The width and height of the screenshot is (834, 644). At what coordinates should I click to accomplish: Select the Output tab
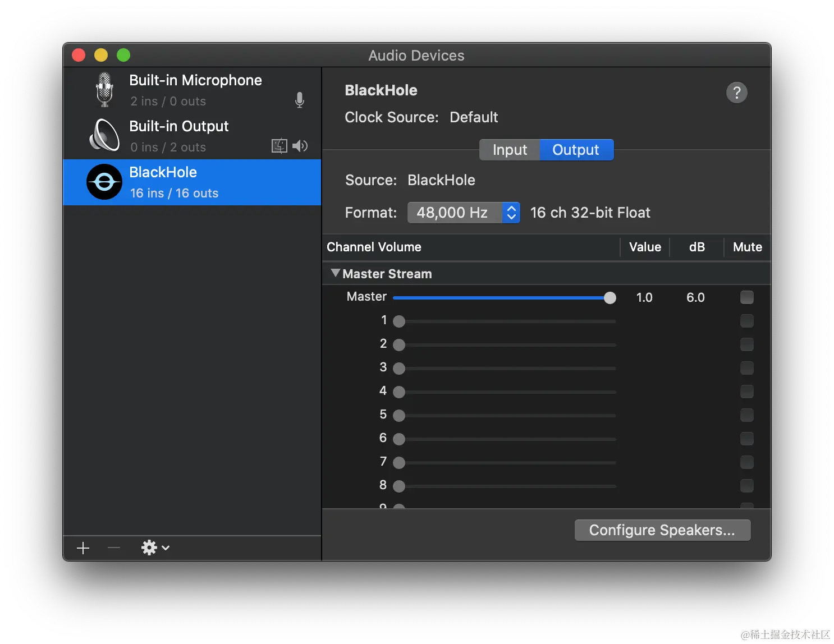(x=575, y=150)
